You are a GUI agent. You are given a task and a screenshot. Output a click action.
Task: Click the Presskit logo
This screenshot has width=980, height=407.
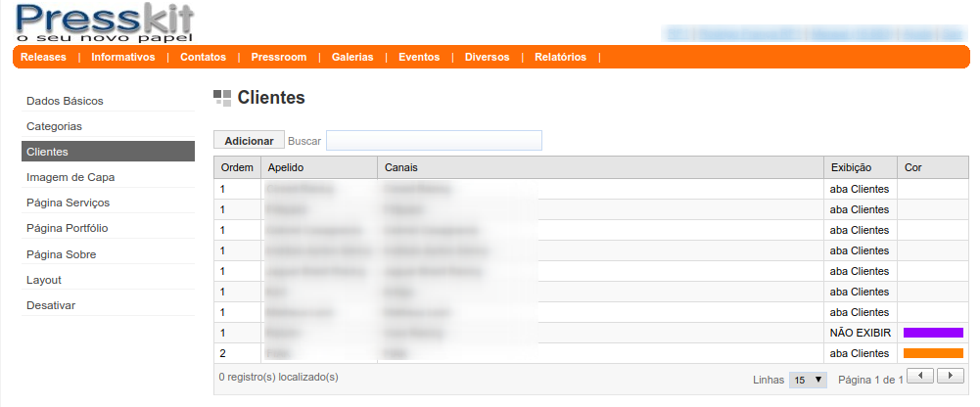click(x=105, y=23)
